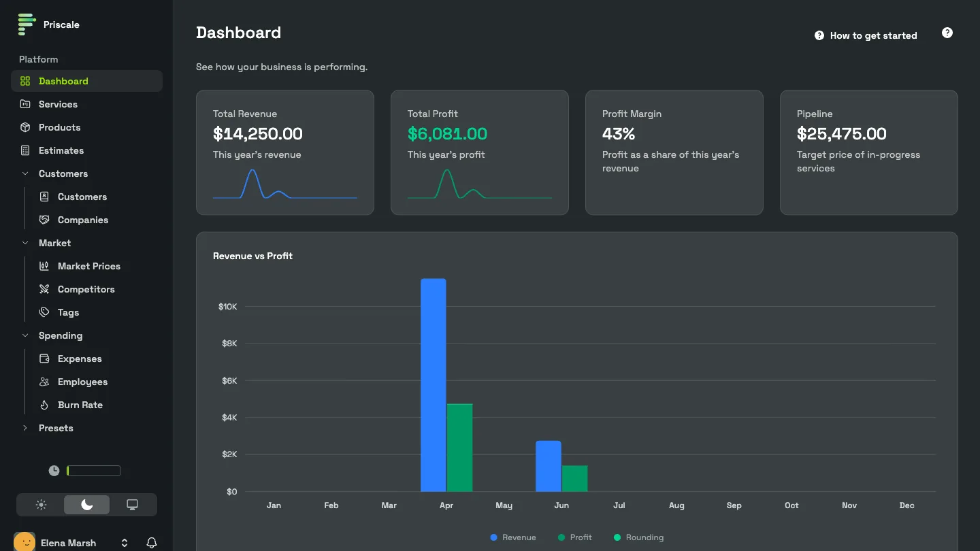The width and height of the screenshot is (980, 551).
Task: Click the Estimates calculator icon
Action: 25,150
